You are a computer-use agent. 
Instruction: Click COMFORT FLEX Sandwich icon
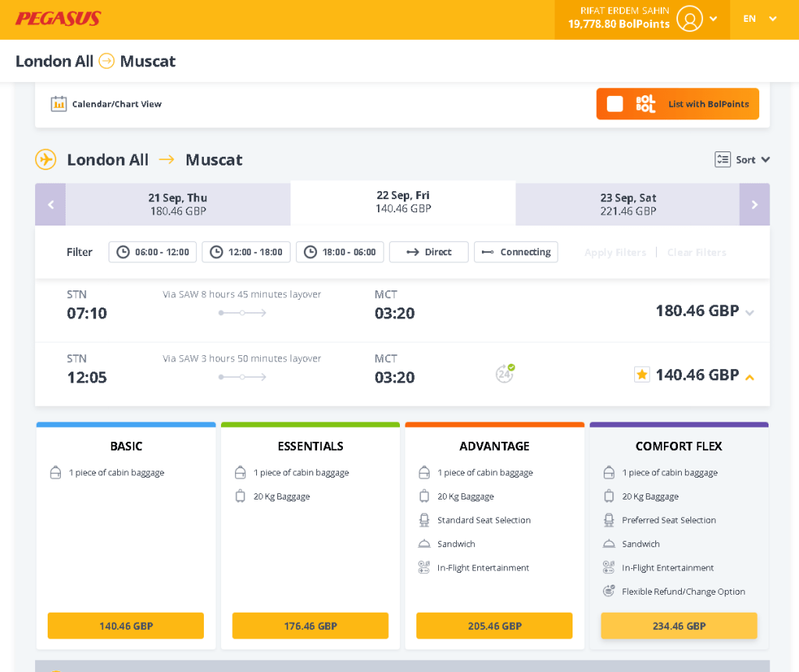pos(609,544)
